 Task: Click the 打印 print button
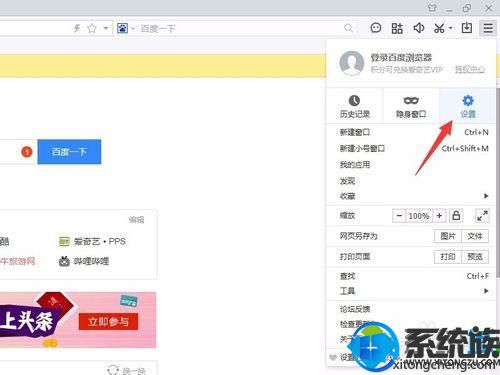448,257
